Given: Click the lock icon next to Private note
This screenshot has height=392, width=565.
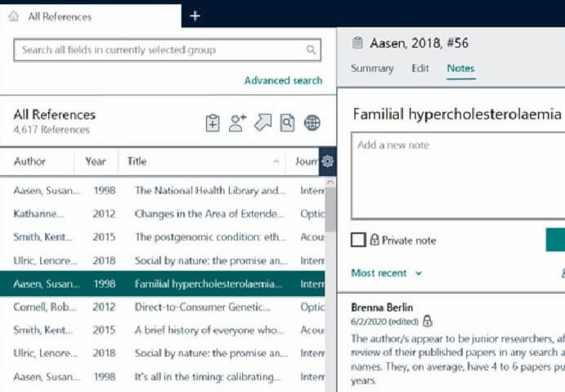Looking at the screenshot, I should (x=374, y=240).
